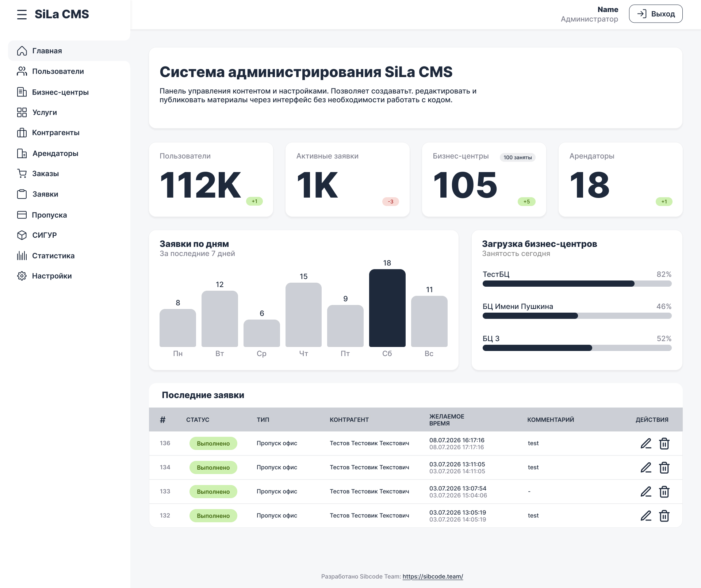Click the card icon for Пропуска
701x588 pixels.
point(22,215)
